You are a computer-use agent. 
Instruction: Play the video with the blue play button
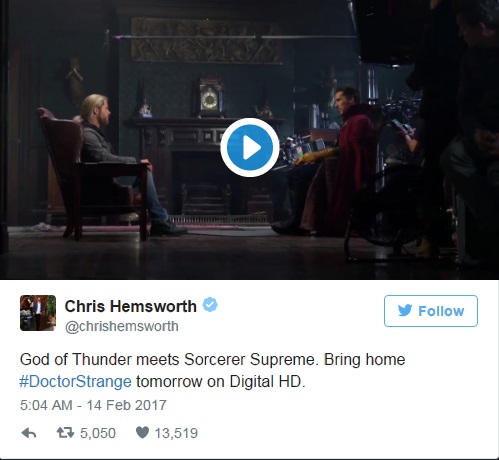pyautogui.click(x=250, y=147)
